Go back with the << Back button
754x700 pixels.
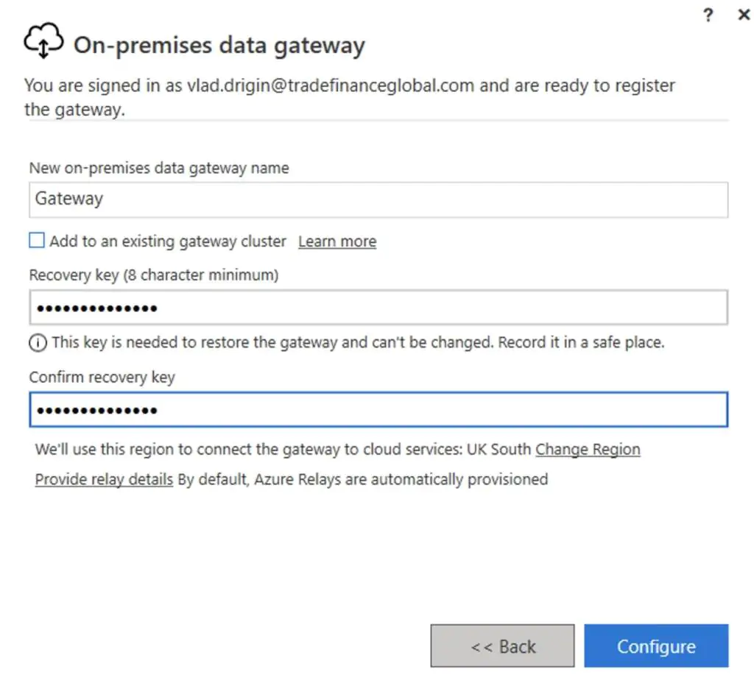pos(502,646)
